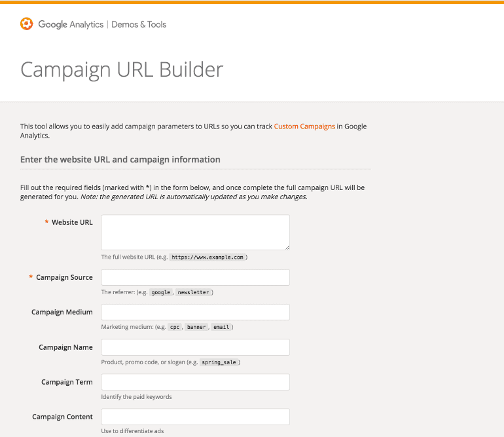Click the Website URL field label
Viewport: 504px width, 437px height.
coord(72,222)
